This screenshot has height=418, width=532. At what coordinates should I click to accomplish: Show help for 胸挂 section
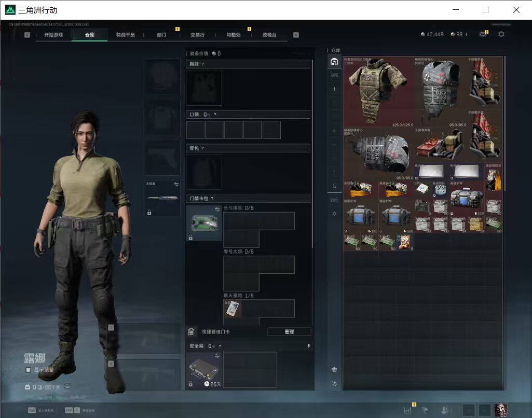tap(202, 64)
